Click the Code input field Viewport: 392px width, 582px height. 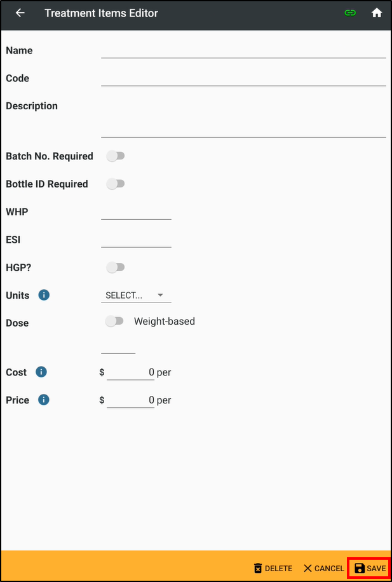pos(243,81)
